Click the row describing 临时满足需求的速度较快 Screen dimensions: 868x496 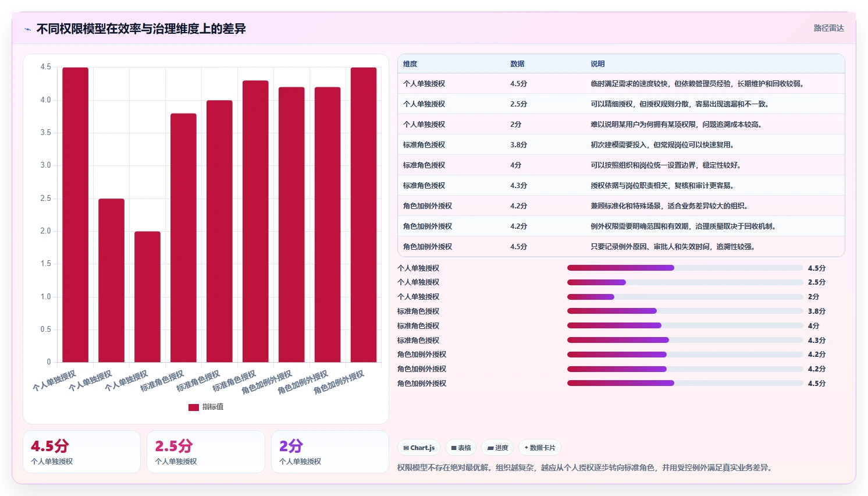pyautogui.click(x=621, y=84)
